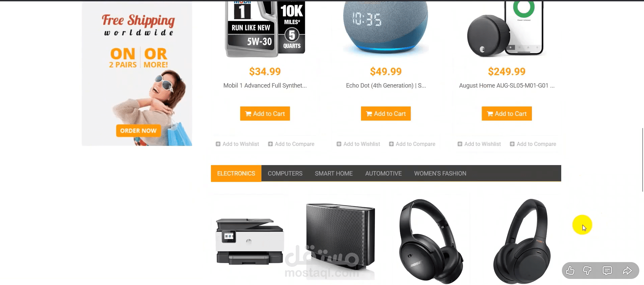Click the page's vertical scrollbar

pyautogui.click(x=643, y=160)
